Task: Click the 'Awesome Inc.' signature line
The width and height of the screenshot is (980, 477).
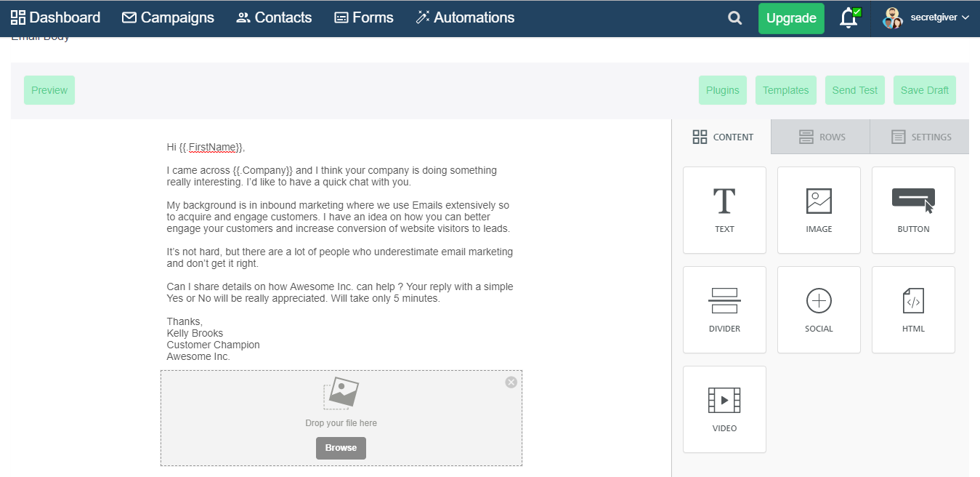Action: (x=198, y=356)
